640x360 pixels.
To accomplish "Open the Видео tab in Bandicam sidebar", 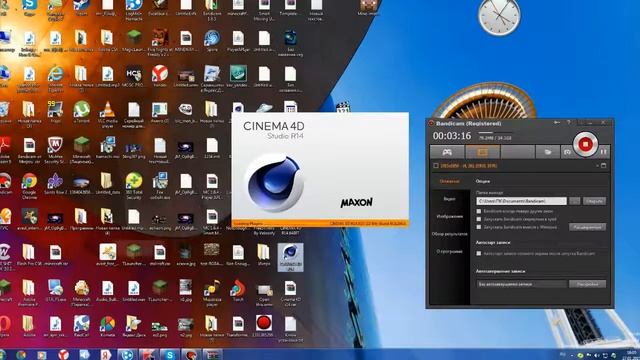I will point(449,199).
